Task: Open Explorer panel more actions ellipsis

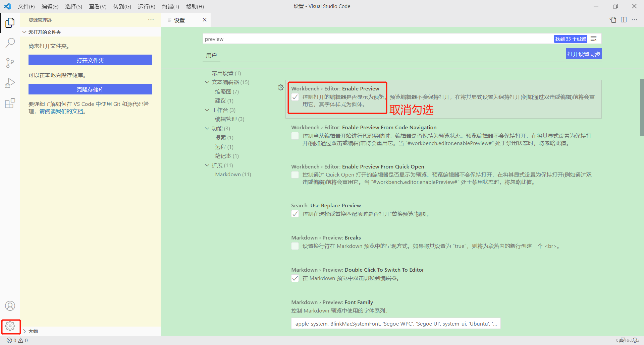Action: (x=151, y=20)
